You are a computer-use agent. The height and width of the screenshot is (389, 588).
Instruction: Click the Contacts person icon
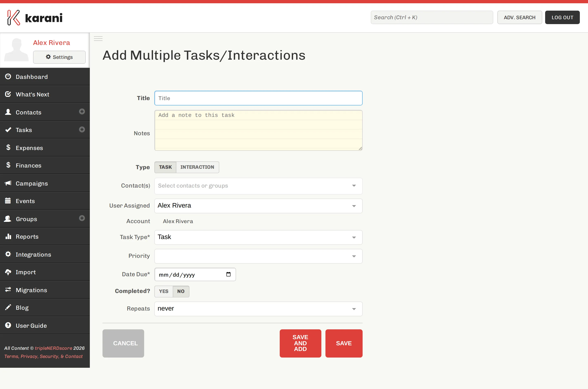pos(8,112)
